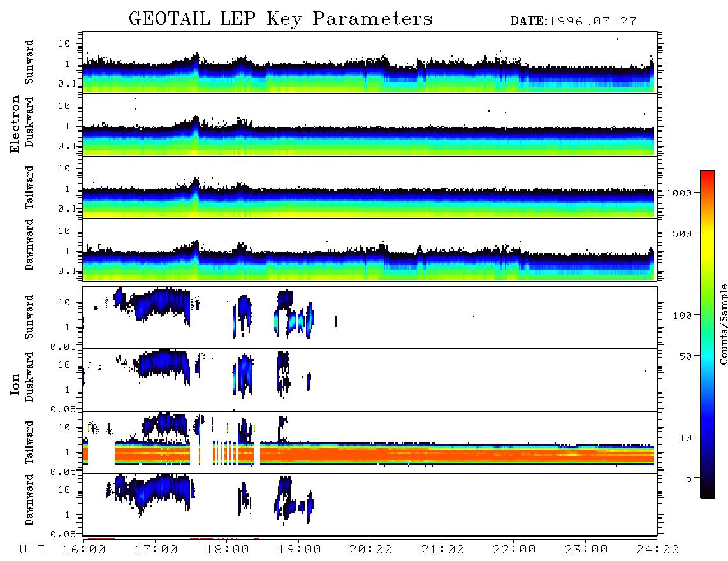Click the 0.05 tick of Ion Dawnward panel
Image resolution: width=728 pixels, height=561 pixels.
tap(63, 534)
